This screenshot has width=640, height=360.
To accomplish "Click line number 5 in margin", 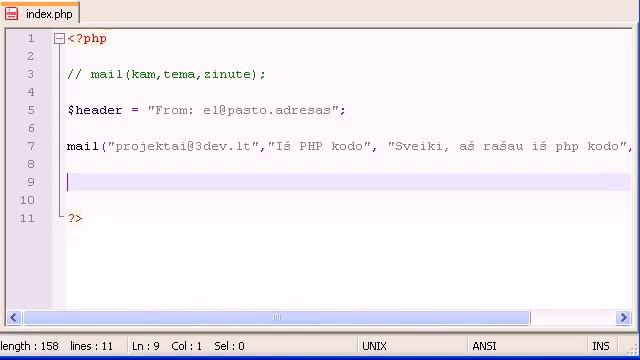I will coord(31,110).
